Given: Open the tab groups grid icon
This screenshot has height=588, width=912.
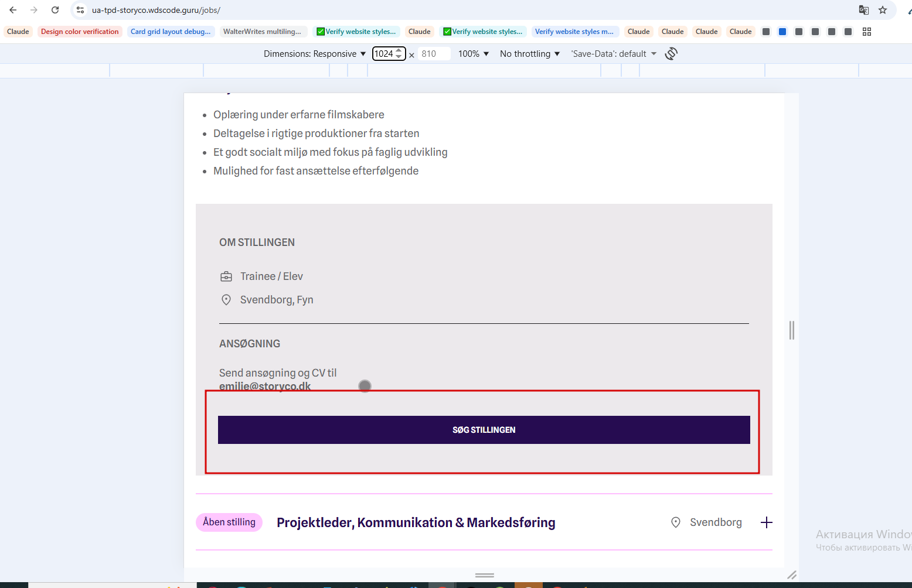Looking at the screenshot, I should coord(867,32).
